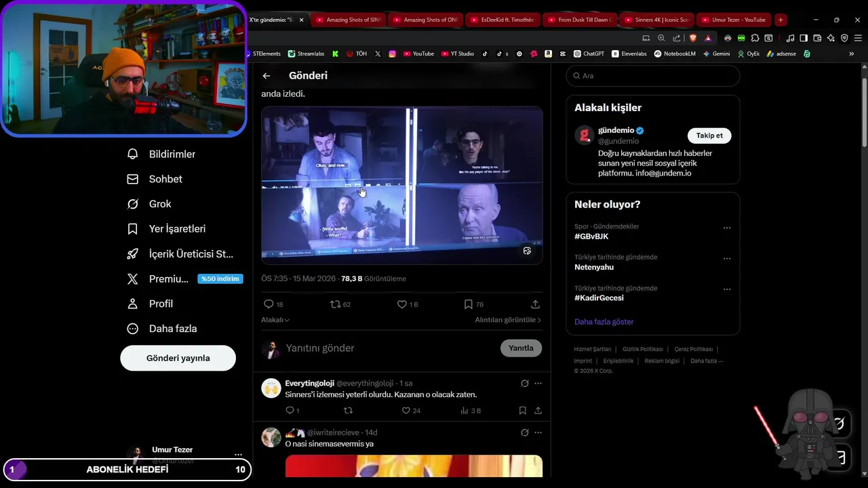The width and height of the screenshot is (868, 488).
Task: Switch to Umur Tezer - YouTube tab
Action: click(x=734, y=20)
